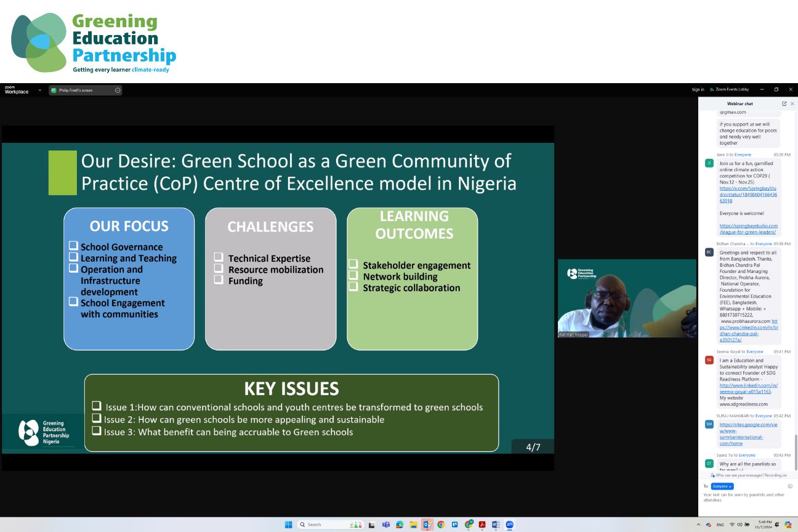Click the Outlook icon in the taskbar
The image size is (798, 532).
427,525
